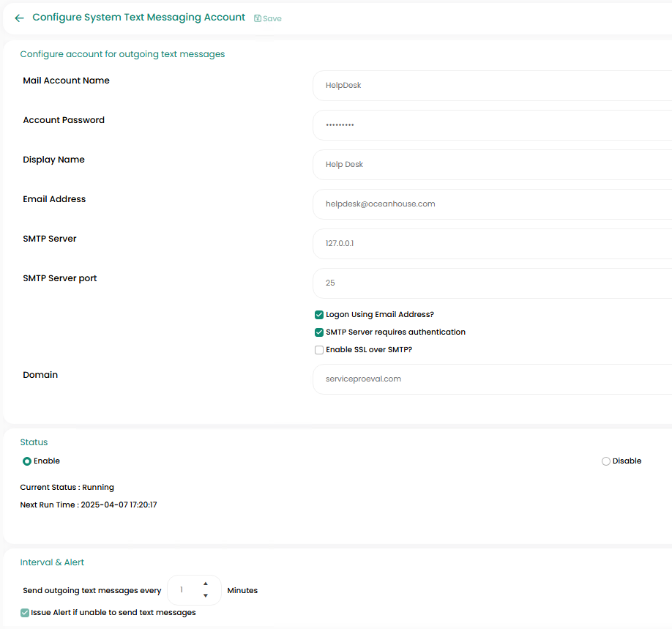Click the Domain input field
The width and height of the screenshot is (672, 629).
pos(492,379)
